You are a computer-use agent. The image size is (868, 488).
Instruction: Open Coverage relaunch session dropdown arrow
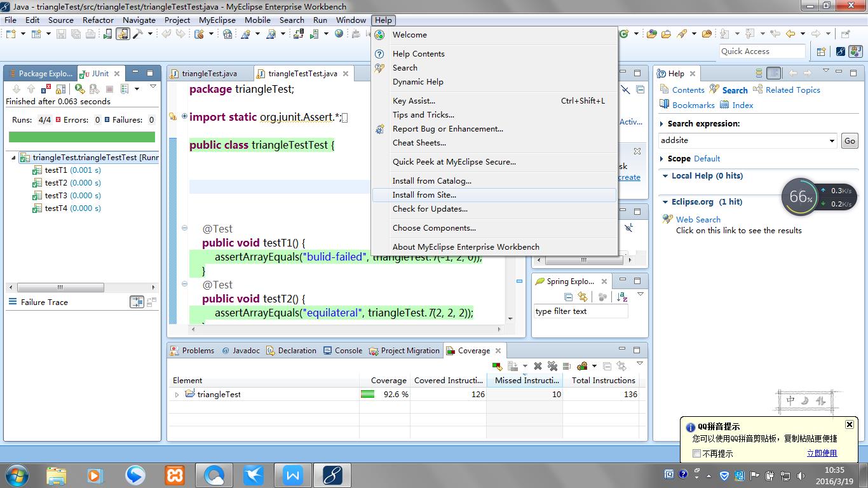point(525,366)
